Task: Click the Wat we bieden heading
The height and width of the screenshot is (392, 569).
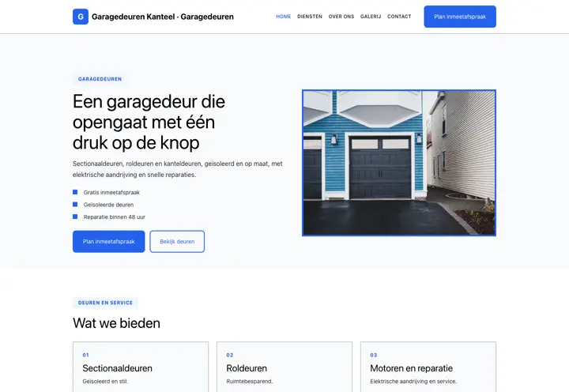Action: 116,323
